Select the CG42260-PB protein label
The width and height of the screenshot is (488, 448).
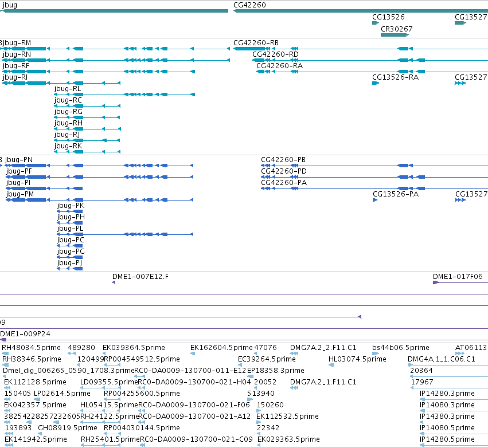tap(283, 159)
